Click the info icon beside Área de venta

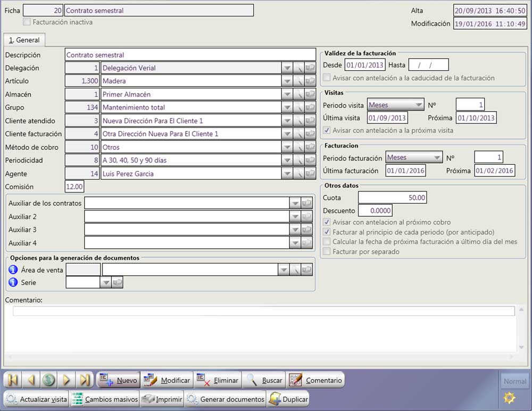click(13, 270)
